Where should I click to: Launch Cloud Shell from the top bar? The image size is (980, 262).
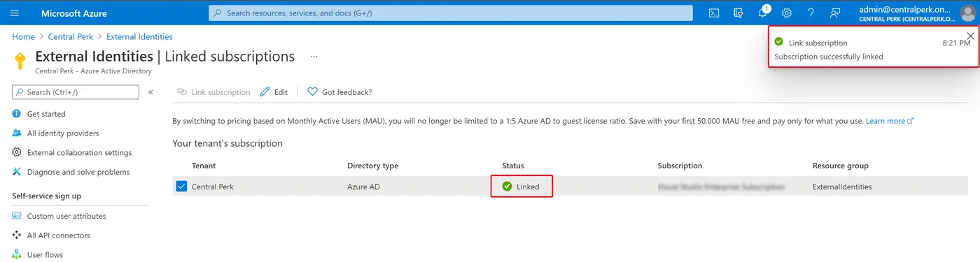pyautogui.click(x=714, y=13)
